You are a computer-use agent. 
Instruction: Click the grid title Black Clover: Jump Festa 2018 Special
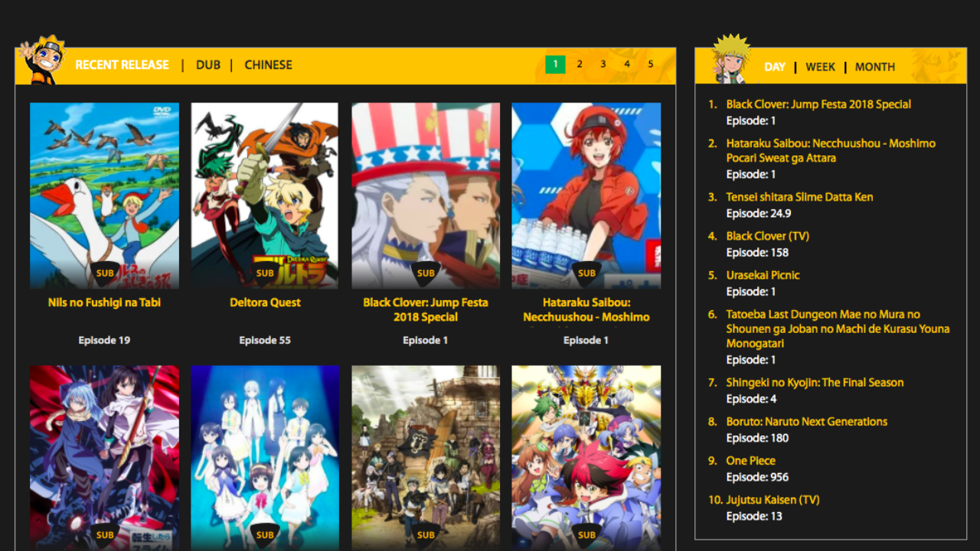tap(426, 310)
